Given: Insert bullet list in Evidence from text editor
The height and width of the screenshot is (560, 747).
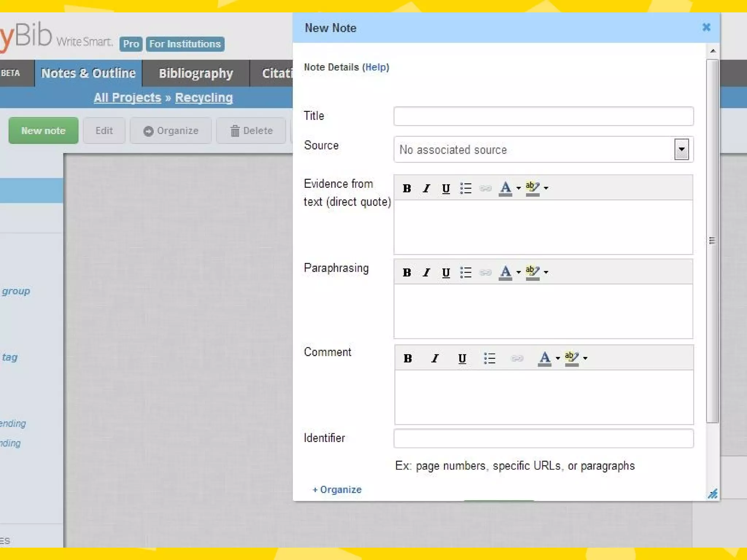Looking at the screenshot, I should [465, 188].
